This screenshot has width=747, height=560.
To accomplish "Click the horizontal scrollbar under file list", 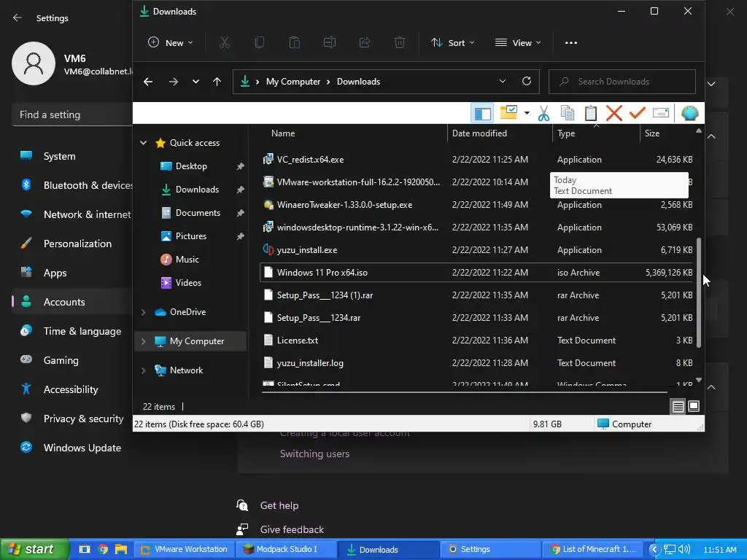I will [x=465, y=392].
